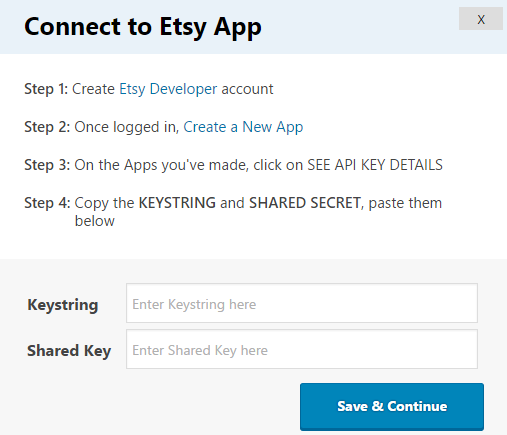Focus the Shared Key input field
The width and height of the screenshot is (507, 435).
click(x=302, y=349)
